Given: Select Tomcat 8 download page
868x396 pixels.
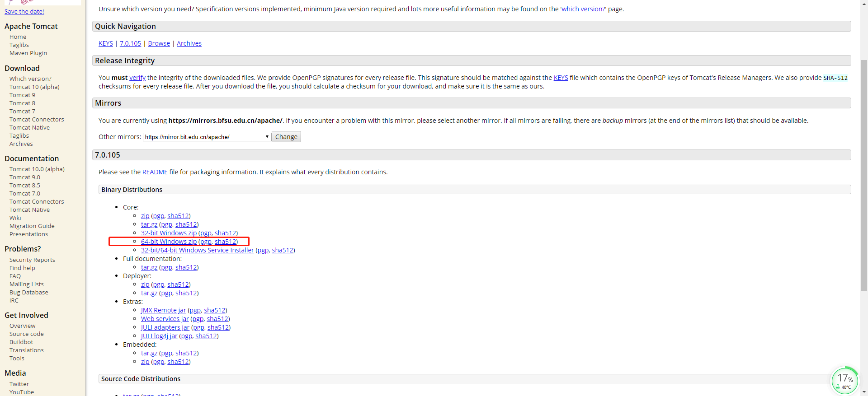Looking at the screenshot, I should click(x=22, y=103).
